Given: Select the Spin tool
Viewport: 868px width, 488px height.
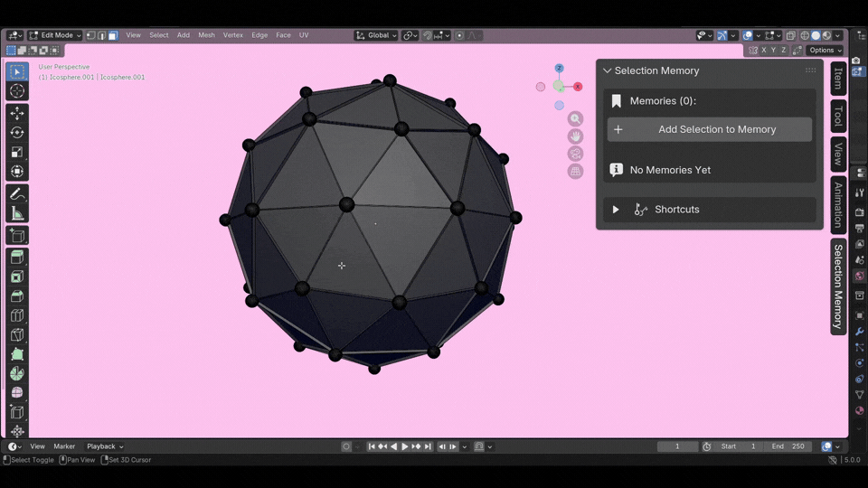Looking at the screenshot, I should pos(17,373).
